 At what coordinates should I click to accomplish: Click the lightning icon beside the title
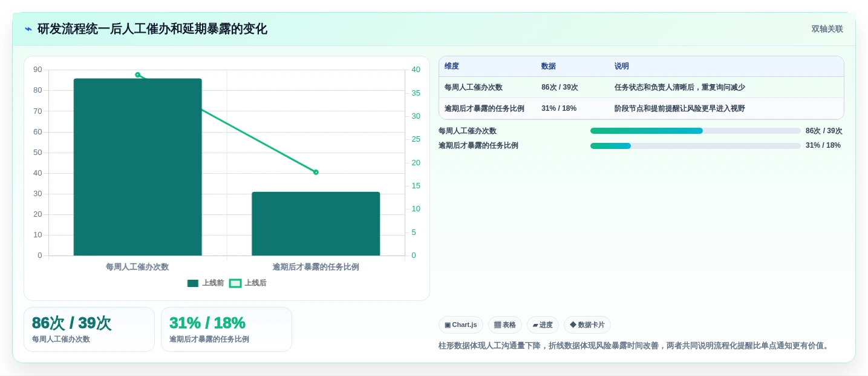(28, 29)
